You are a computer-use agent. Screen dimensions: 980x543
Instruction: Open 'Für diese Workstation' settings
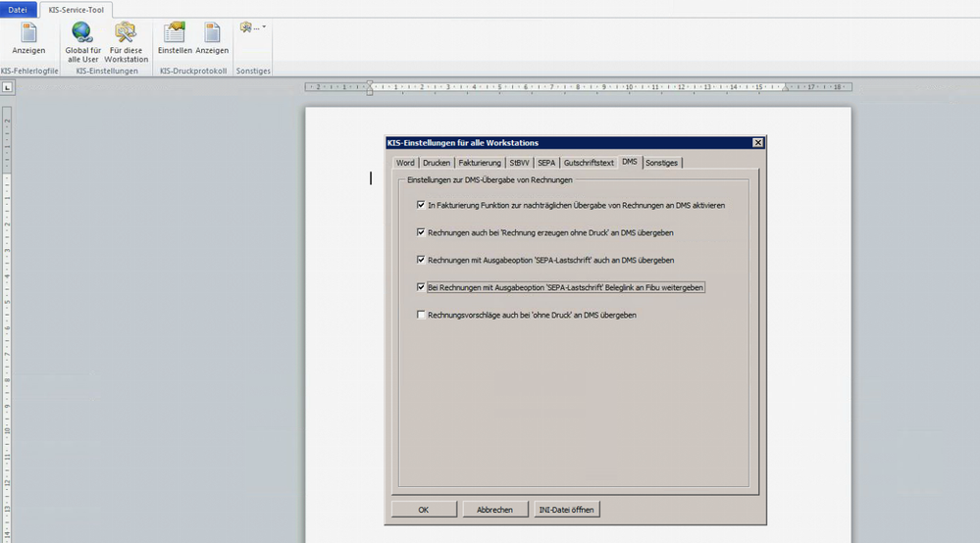pos(127,42)
